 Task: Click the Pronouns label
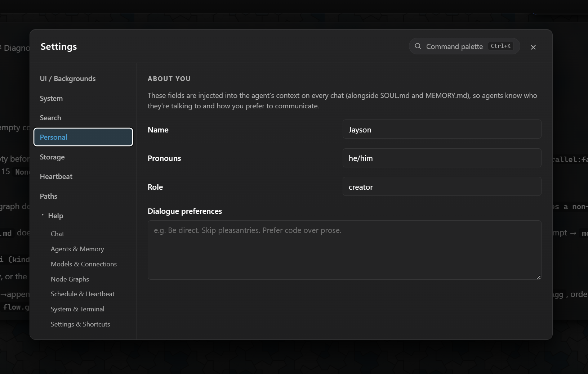pyautogui.click(x=164, y=158)
